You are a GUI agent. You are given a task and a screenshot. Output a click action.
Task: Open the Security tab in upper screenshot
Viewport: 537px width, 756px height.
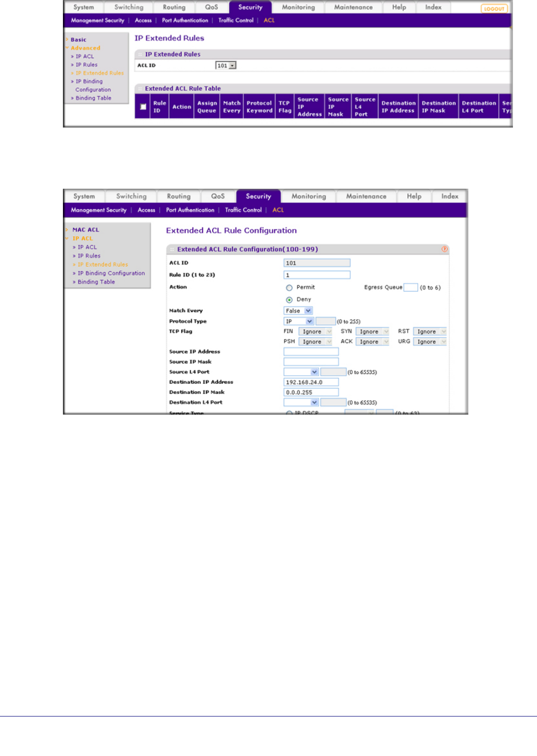click(250, 7)
